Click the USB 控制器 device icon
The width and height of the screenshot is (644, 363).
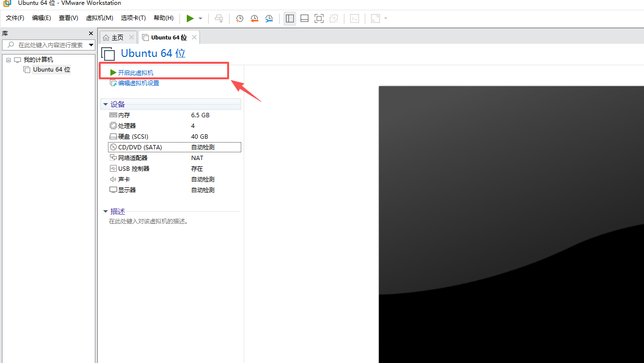(x=113, y=169)
